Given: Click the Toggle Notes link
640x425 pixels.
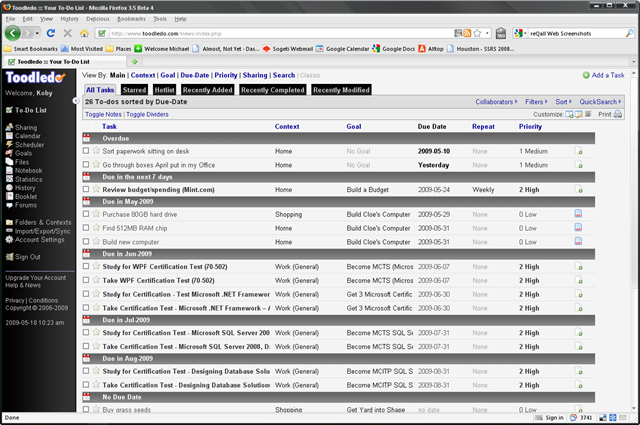Looking at the screenshot, I should tap(102, 114).
